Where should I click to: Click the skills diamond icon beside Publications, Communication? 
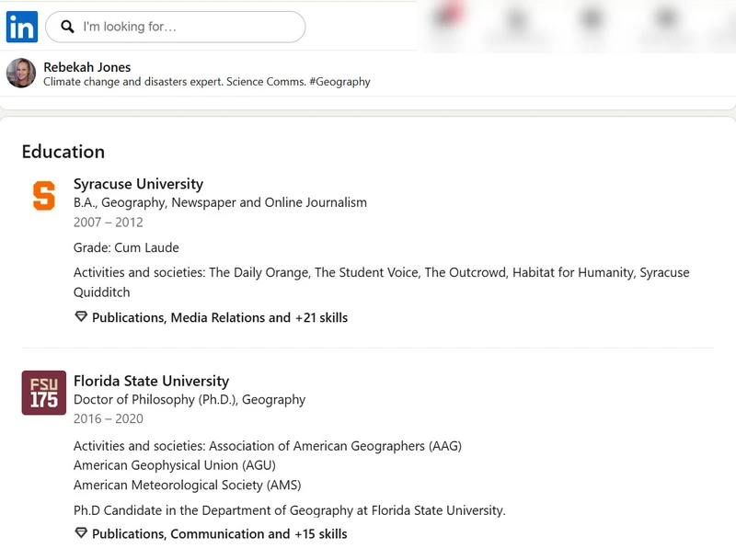tap(81, 532)
